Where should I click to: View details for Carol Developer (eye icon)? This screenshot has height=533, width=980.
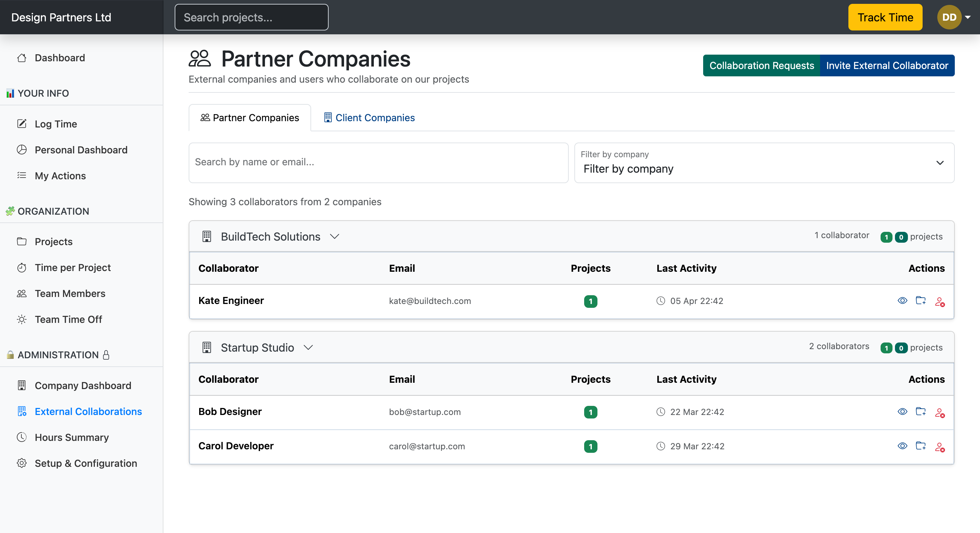902,446
